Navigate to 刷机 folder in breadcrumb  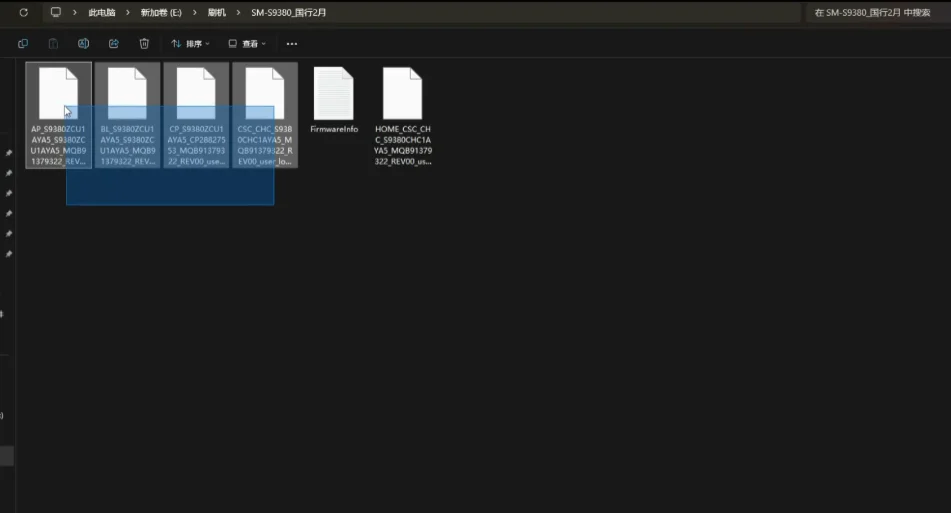click(x=217, y=12)
